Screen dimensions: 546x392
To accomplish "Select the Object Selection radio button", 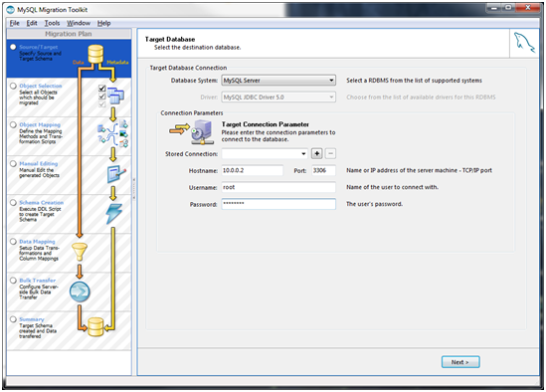I will pos(13,86).
